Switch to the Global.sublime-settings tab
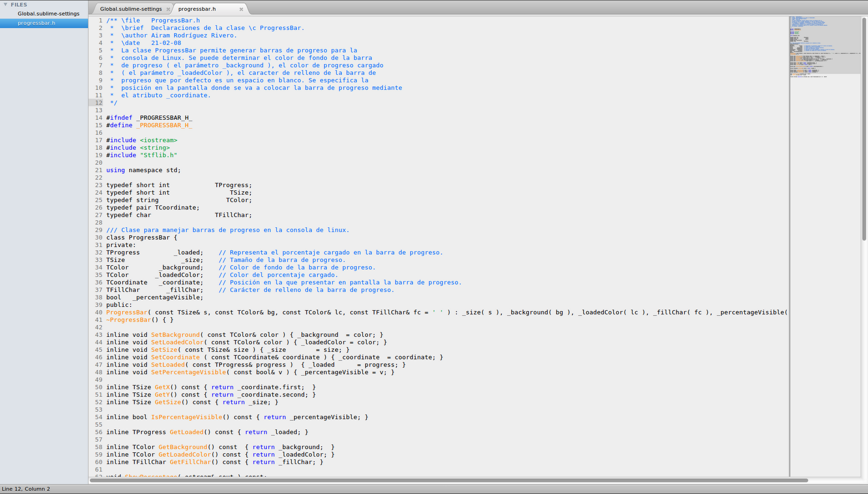Viewport: 868px width, 494px height. pyautogui.click(x=132, y=9)
